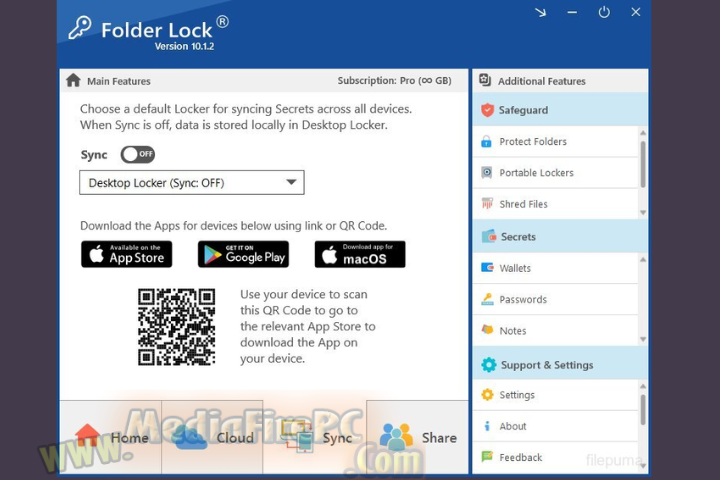Click the Additional Features heading text
Viewport: 720px width, 480px height.
[x=542, y=81]
